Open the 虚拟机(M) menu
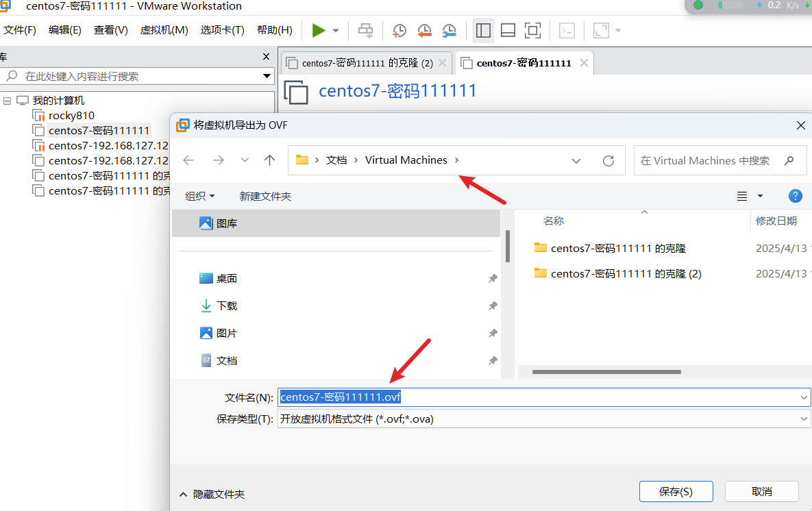 (x=164, y=30)
